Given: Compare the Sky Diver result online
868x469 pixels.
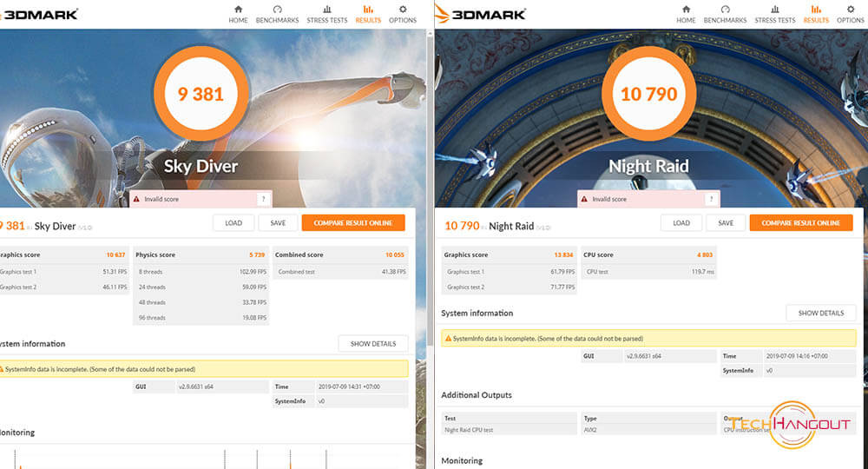Looking at the screenshot, I should [x=353, y=223].
